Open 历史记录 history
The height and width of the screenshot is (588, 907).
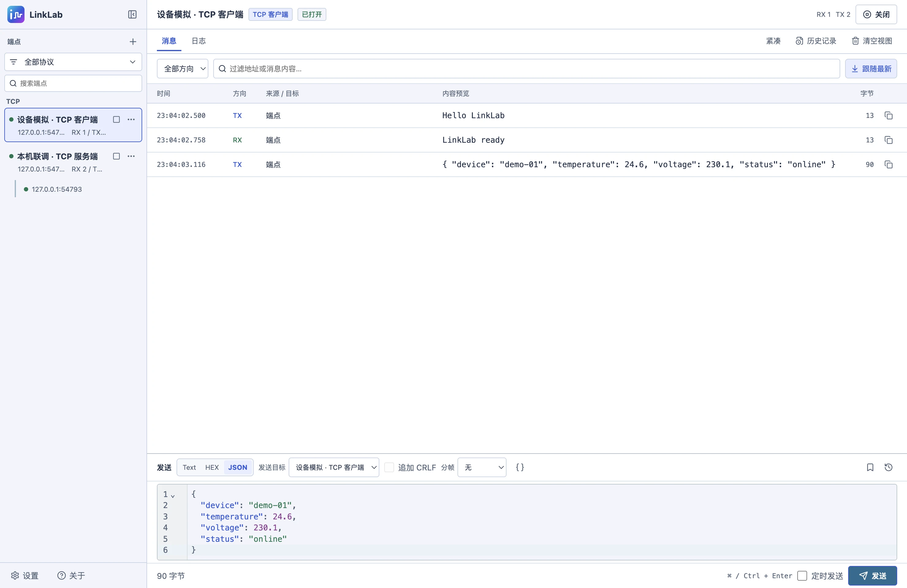click(816, 41)
